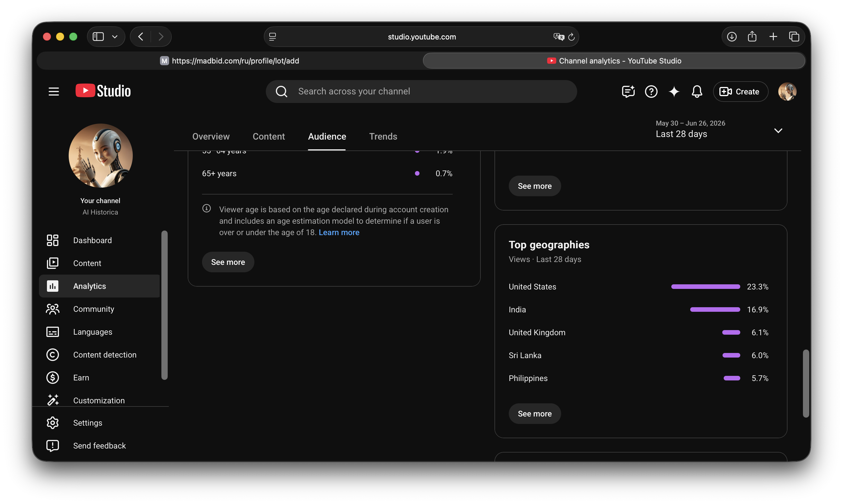Image resolution: width=843 pixels, height=504 pixels.
Task: Click the search magnifier icon
Action: (281, 91)
